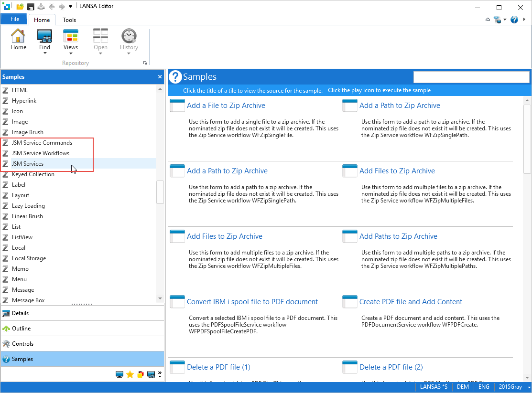Open Convert IBM i spool file to PDF document
The height and width of the screenshot is (393, 532).
252,302
